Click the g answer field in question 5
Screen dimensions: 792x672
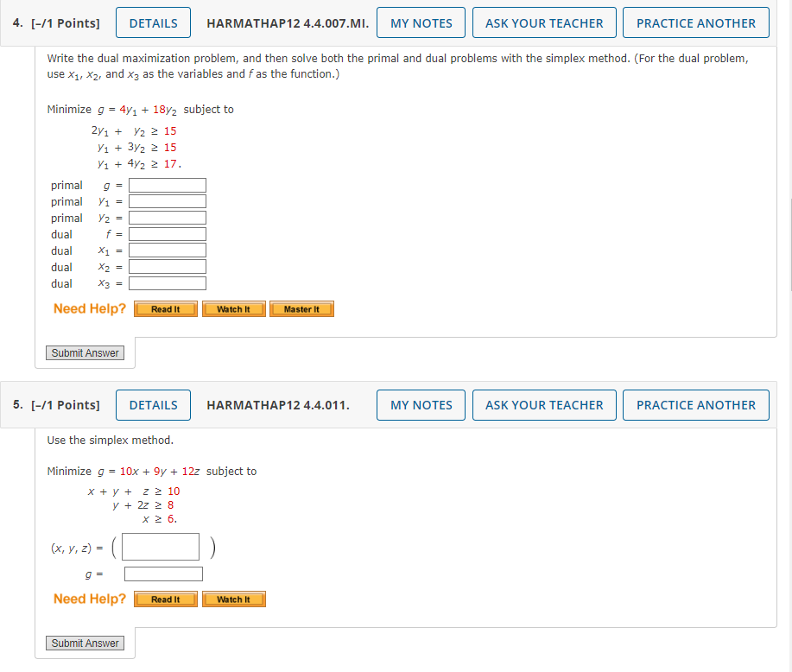(x=163, y=573)
